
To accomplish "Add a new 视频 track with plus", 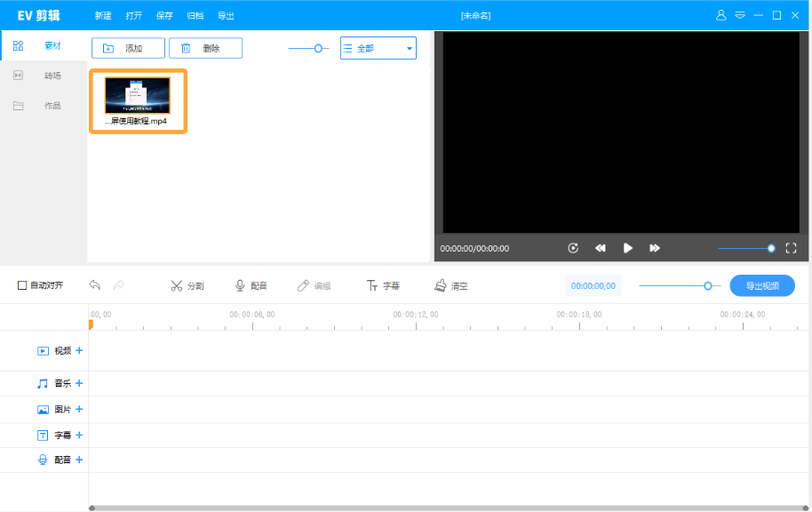I will tap(79, 351).
